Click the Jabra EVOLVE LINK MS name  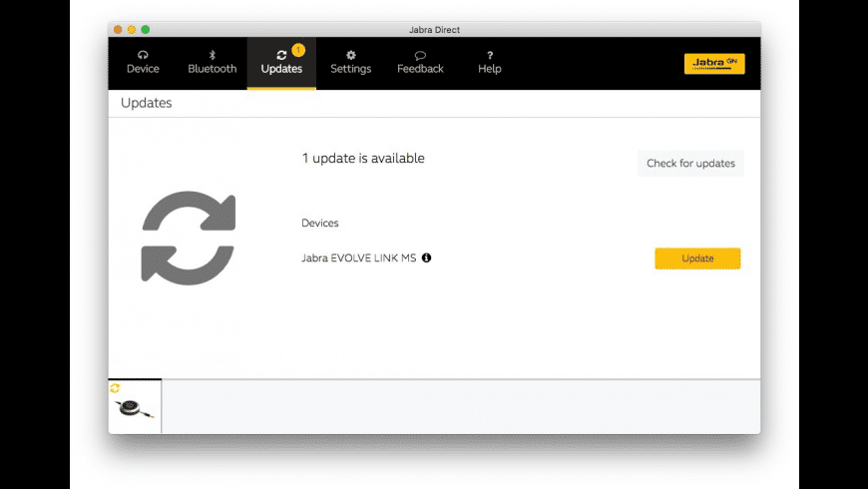[359, 258]
